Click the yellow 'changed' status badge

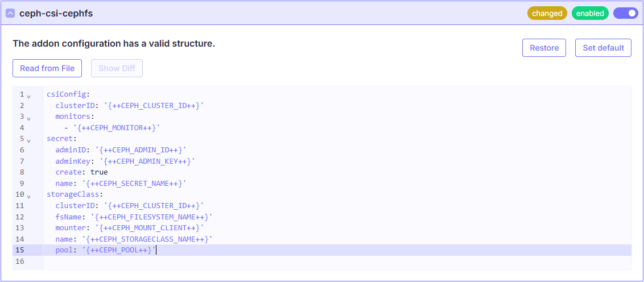tap(547, 13)
